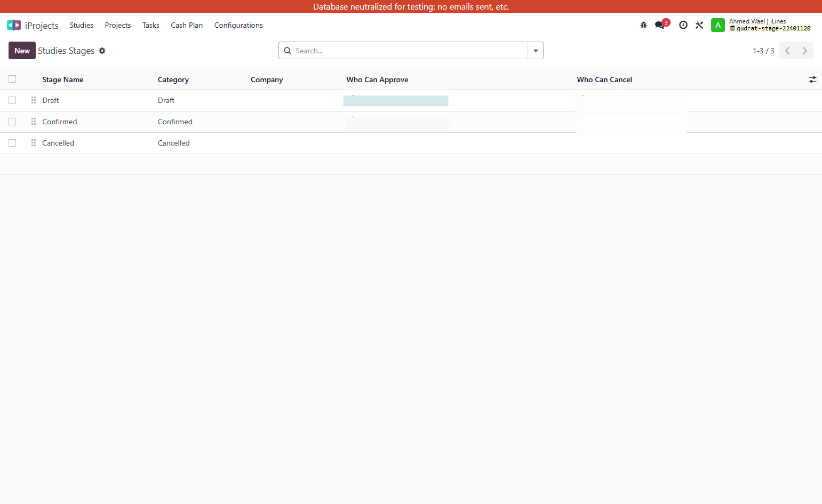
Task: Open the Draft stage name cell
Action: click(x=51, y=100)
